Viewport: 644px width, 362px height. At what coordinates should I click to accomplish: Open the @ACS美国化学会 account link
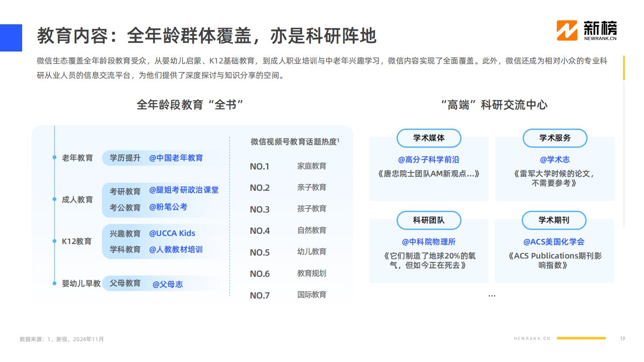[554, 242]
